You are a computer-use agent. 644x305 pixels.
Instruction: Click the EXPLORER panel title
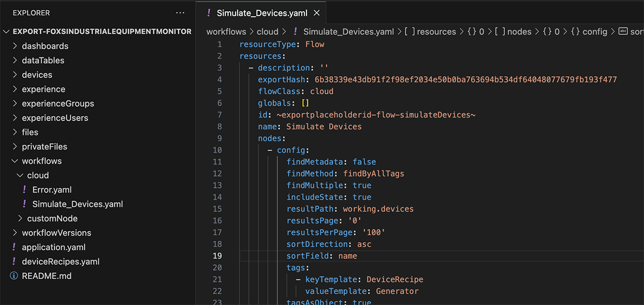(31, 12)
